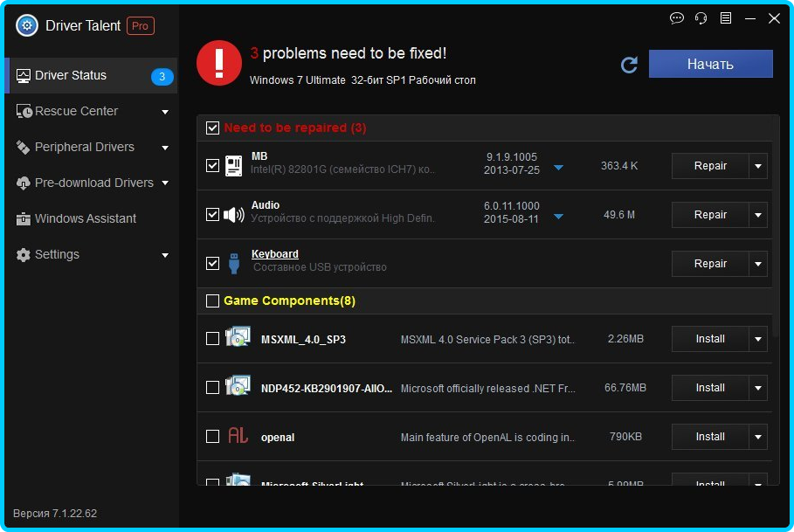Open Pre-download Drivers section
This screenshot has height=532, width=794.
[x=91, y=183]
